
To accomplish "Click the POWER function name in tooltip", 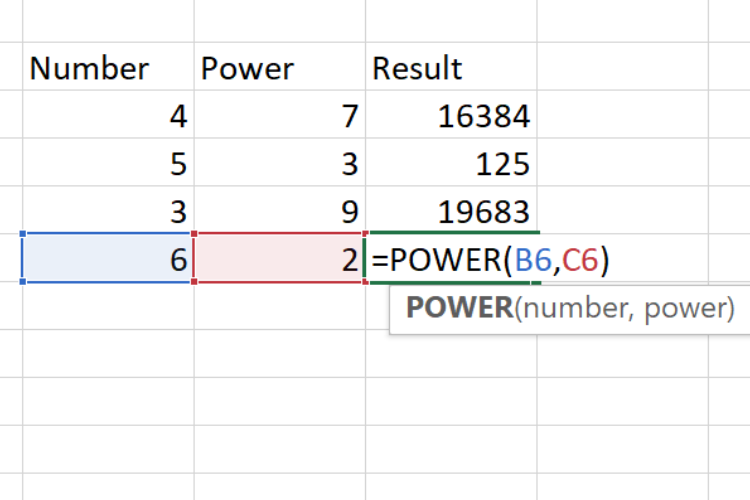I will coord(460,307).
